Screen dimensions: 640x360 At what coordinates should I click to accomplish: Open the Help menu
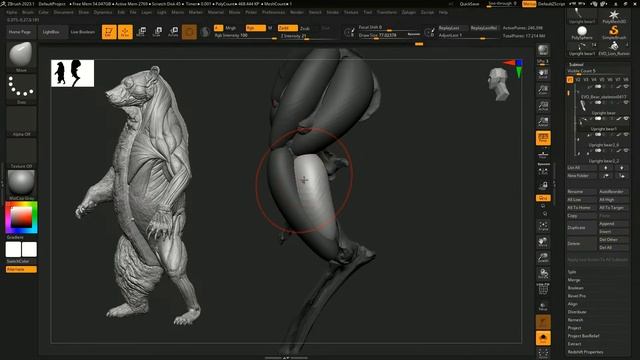pos(443,12)
